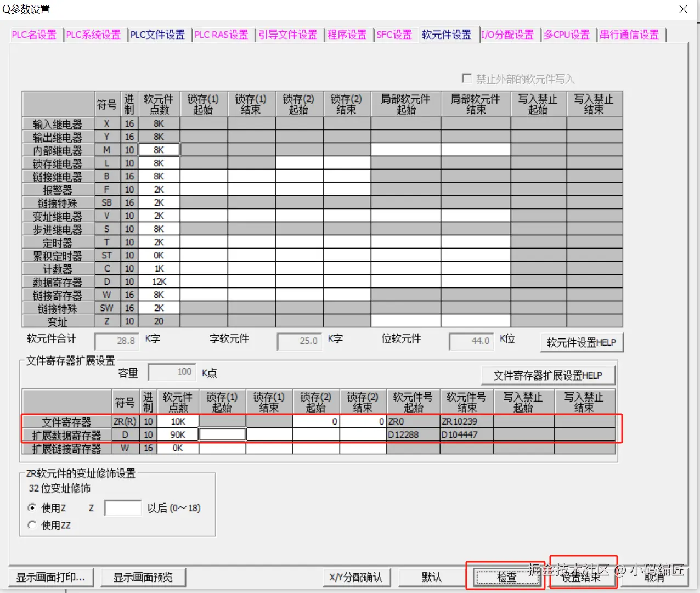
Task: Click the 取消 button
Action: (x=654, y=577)
